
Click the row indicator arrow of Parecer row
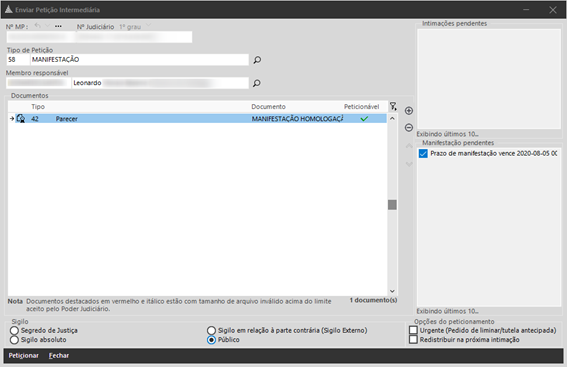tap(12, 119)
